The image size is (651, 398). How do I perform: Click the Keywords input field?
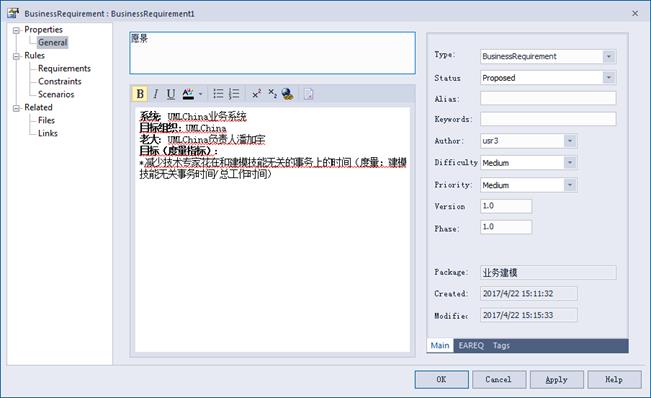click(548, 119)
